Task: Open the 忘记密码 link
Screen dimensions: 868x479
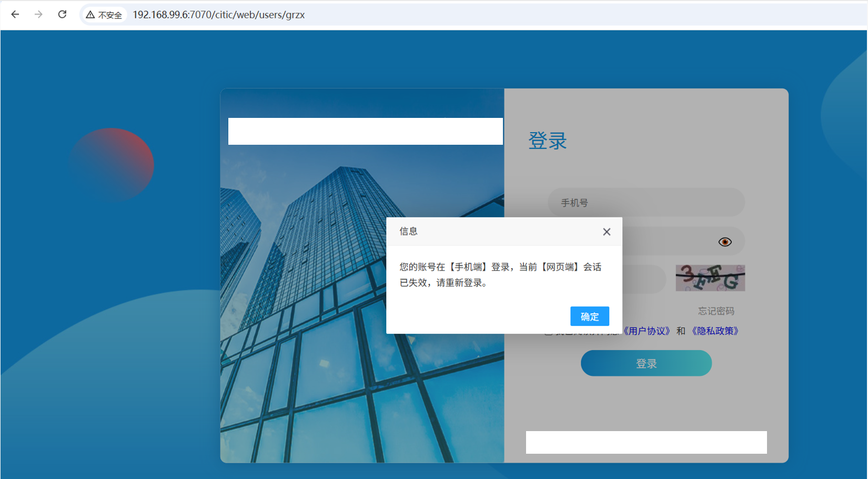Action: [x=716, y=311]
